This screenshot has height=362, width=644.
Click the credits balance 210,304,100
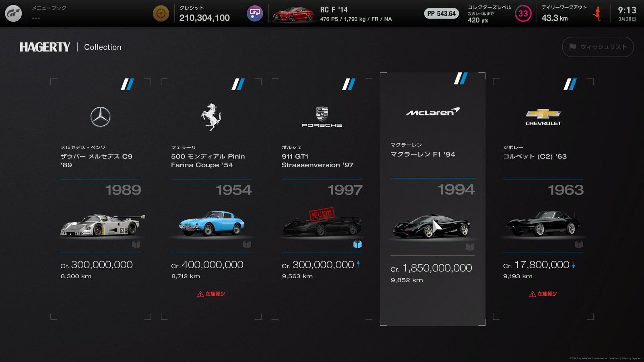[204, 18]
